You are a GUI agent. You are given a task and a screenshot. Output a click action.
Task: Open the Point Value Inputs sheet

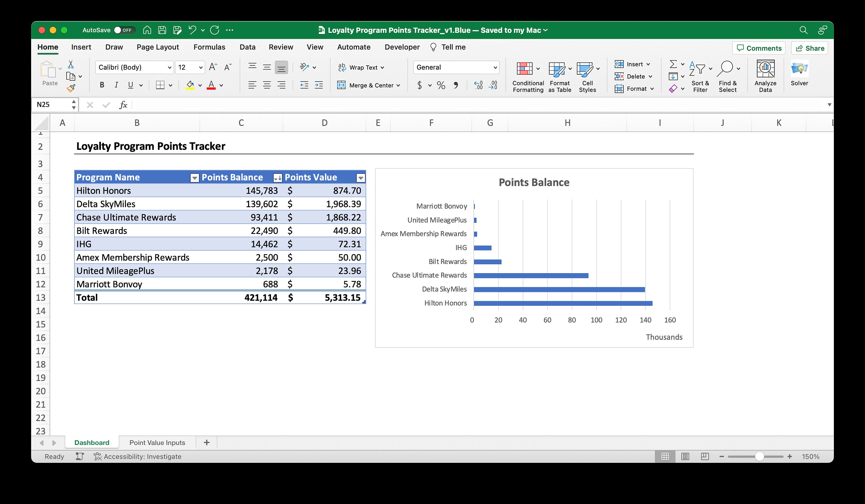click(x=157, y=442)
